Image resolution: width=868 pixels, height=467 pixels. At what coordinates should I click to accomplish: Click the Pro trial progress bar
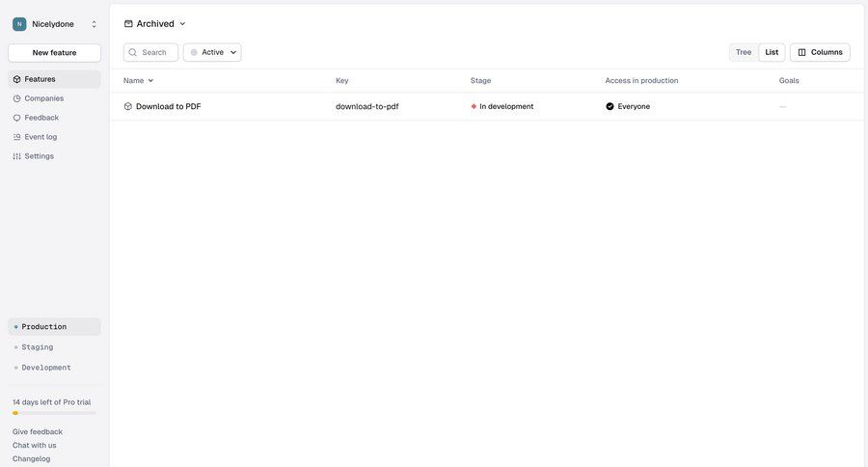pos(54,413)
